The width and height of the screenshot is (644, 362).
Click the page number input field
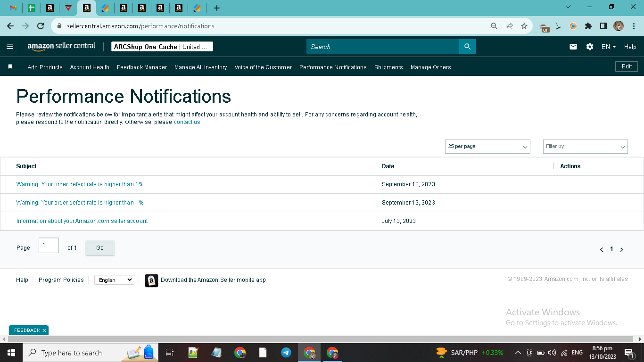tap(49, 246)
